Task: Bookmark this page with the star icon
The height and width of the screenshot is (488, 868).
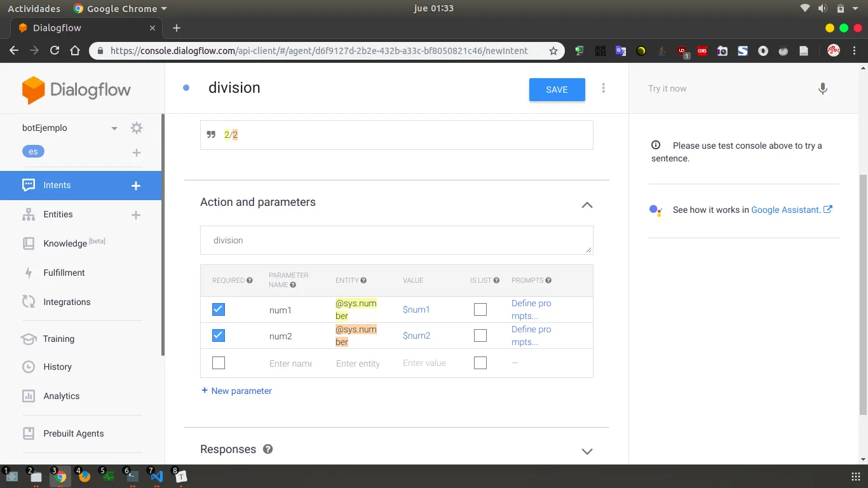Action: pyautogui.click(x=553, y=51)
